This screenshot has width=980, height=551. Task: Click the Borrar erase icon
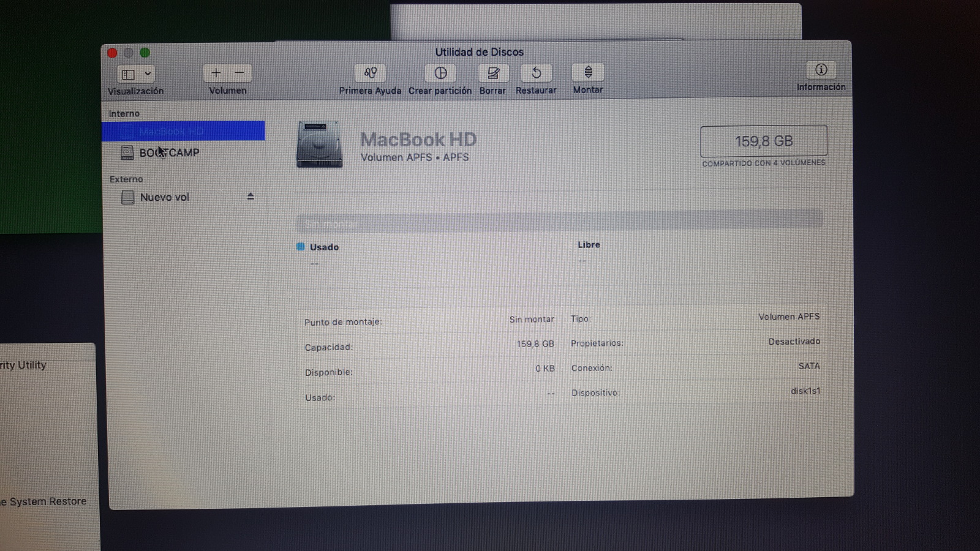[493, 73]
